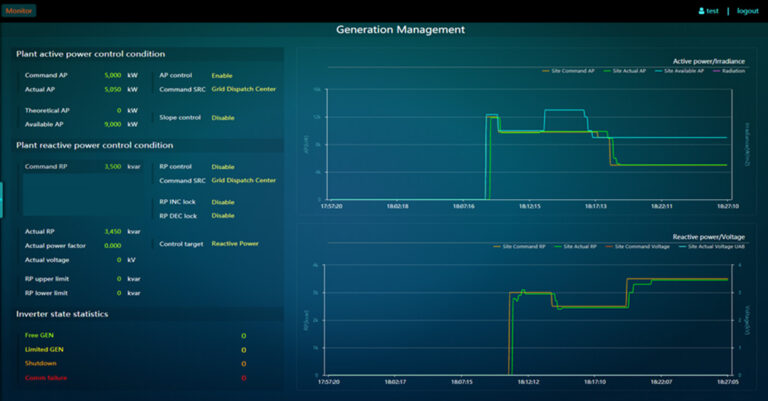This screenshot has height=401, width=768.
Task: Toggle the Site Command Voltage legend series
Action: coord(638,246)
